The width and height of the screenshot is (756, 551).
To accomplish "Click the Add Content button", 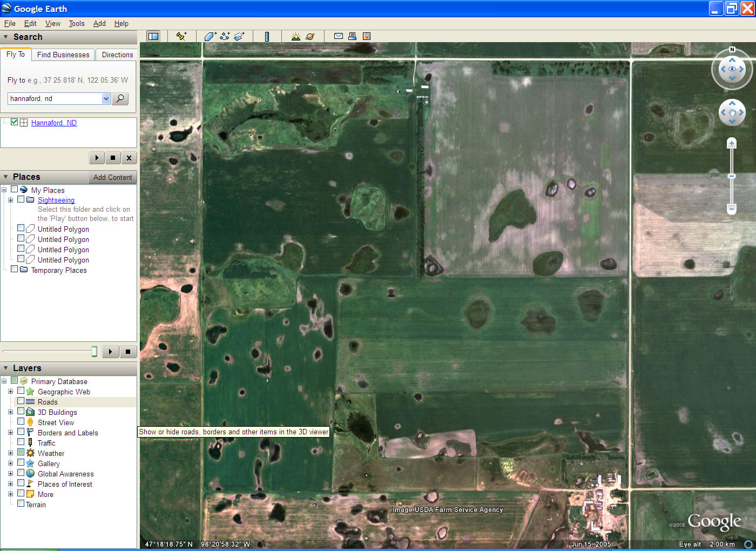I will [112, 177].
